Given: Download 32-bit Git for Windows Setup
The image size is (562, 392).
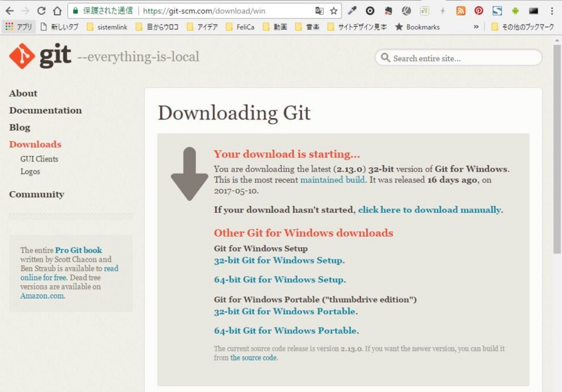Looking at the screenshot, I should point(278,261).
